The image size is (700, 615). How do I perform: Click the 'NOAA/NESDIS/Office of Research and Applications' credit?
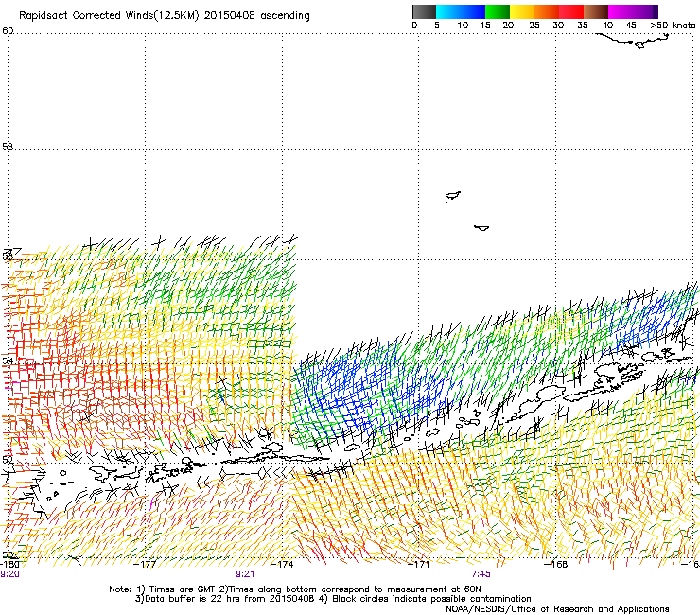point(557,609)
